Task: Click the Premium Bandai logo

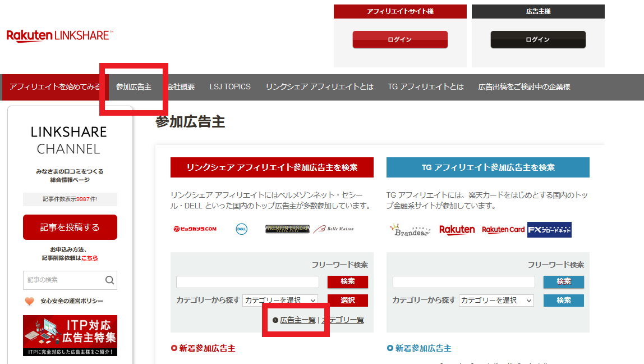Action: point(287,229)
